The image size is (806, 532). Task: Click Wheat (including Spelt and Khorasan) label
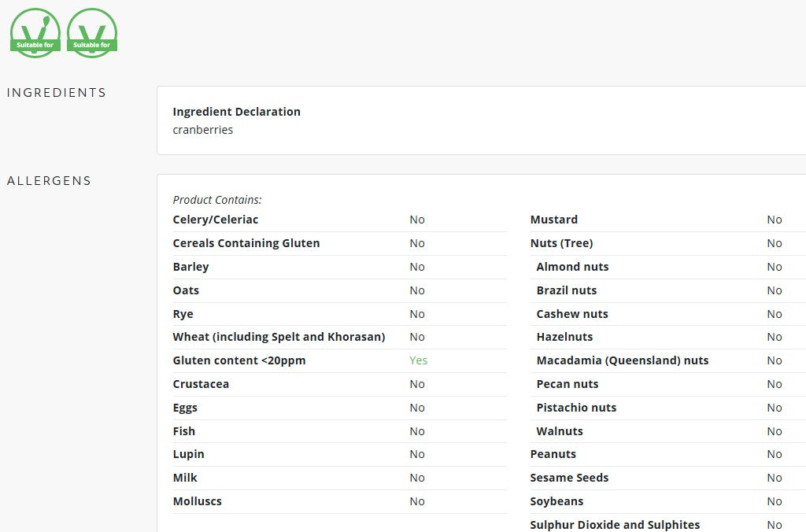coord(279,337)
